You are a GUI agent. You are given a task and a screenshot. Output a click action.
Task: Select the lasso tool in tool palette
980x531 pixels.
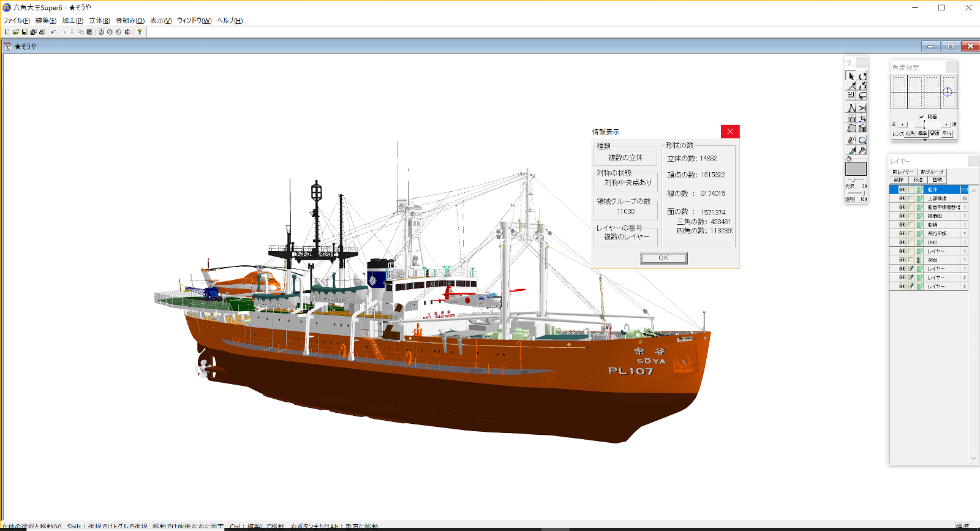862,96
